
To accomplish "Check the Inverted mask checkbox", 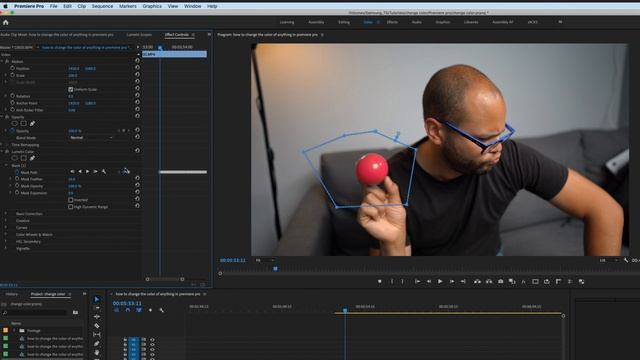I will 71,200.
